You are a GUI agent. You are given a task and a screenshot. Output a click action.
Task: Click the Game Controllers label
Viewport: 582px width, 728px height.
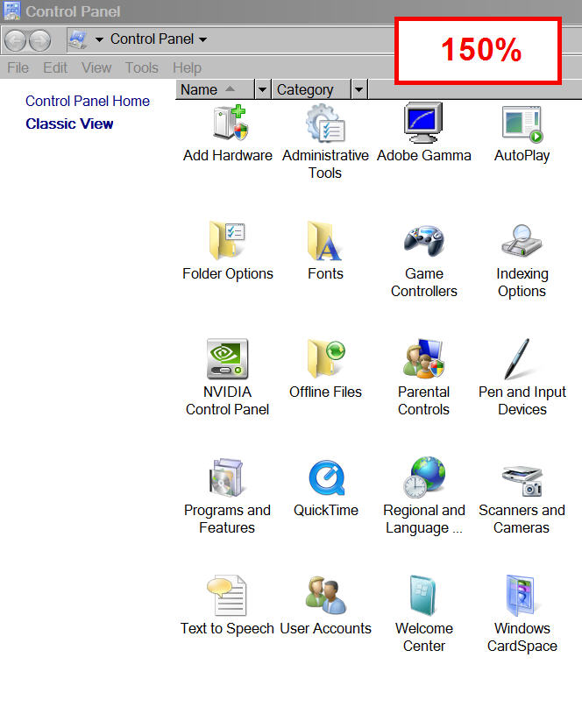(x=423, y=282)
